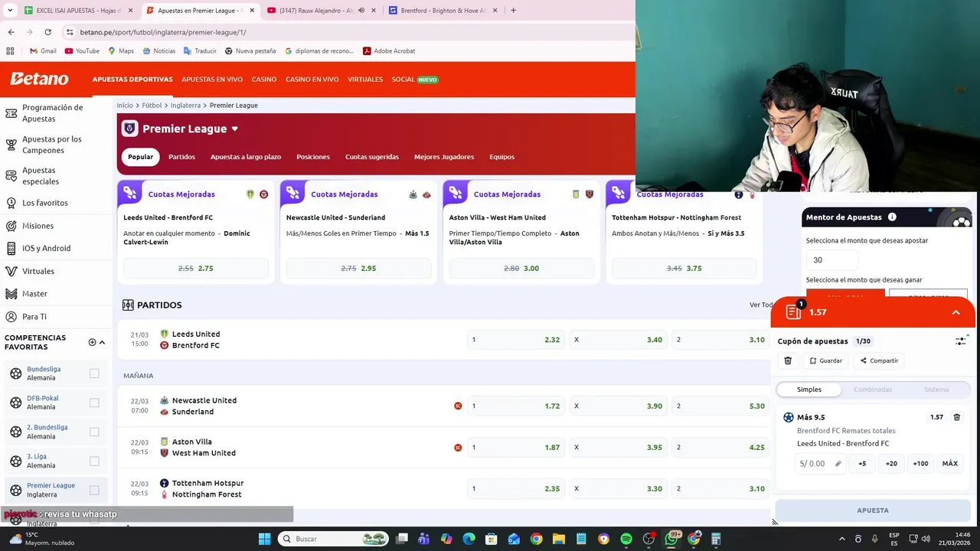The width and height of the screenshot is (980, 551).
Task: Remove the Más 9.5 bet trash icon
Action: coord(956,417)
